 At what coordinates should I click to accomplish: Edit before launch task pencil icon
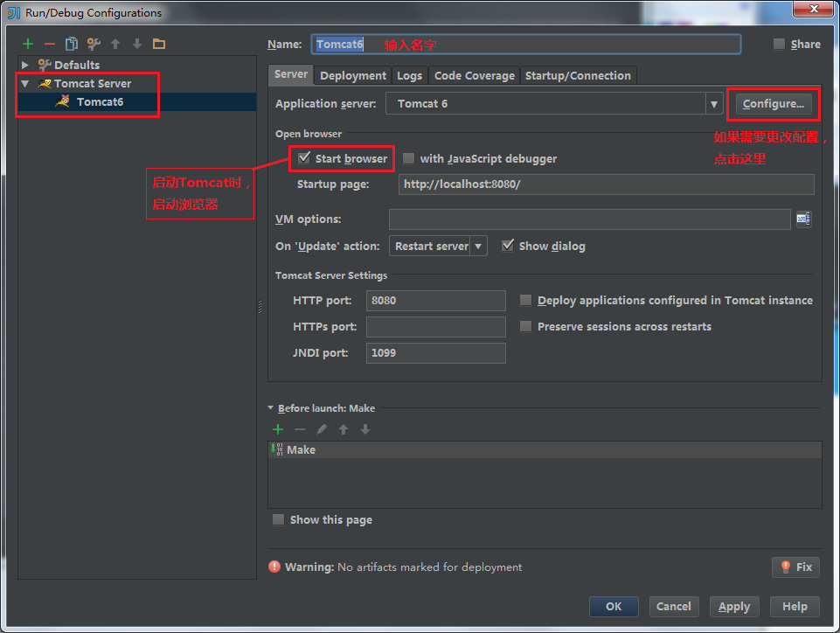tap(322, 429)
